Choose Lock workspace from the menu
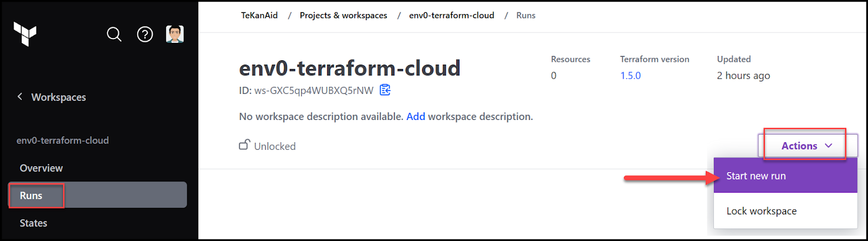868x241 pixels. click(786, 211)
